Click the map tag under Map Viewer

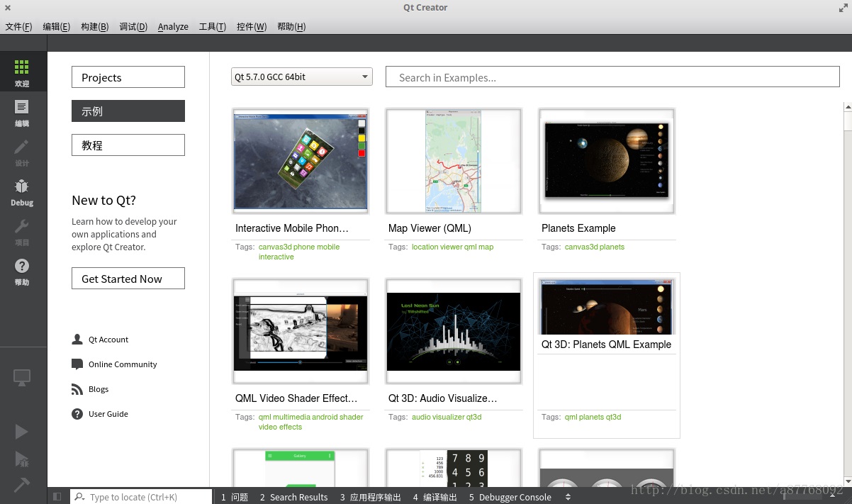(x=486, y=247)
